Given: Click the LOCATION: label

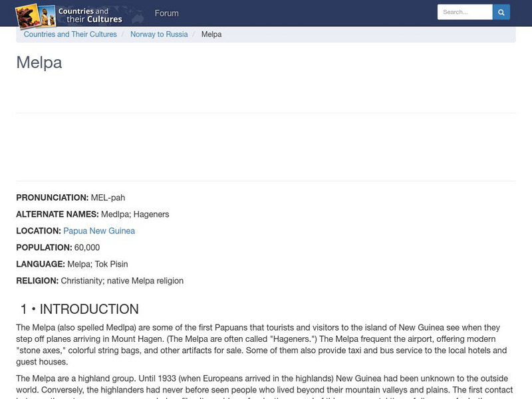Looking at the screenshot, I should tap(39, 231).
